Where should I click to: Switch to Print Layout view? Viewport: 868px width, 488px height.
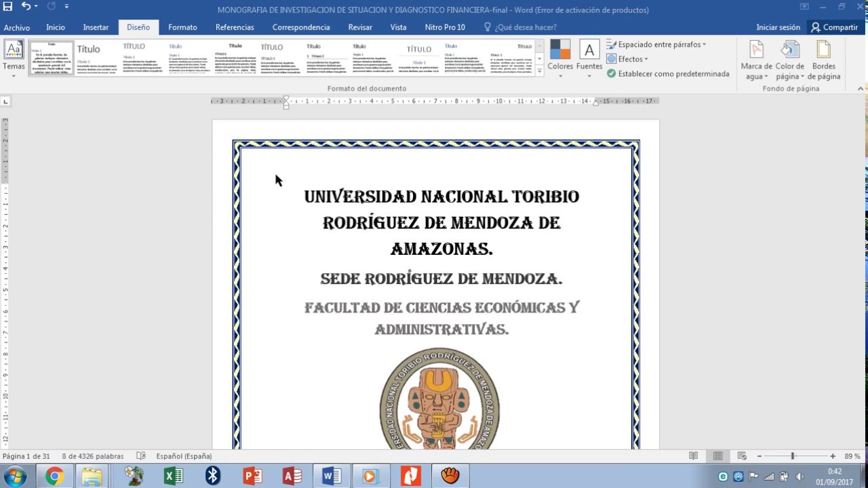pos(717,456)
